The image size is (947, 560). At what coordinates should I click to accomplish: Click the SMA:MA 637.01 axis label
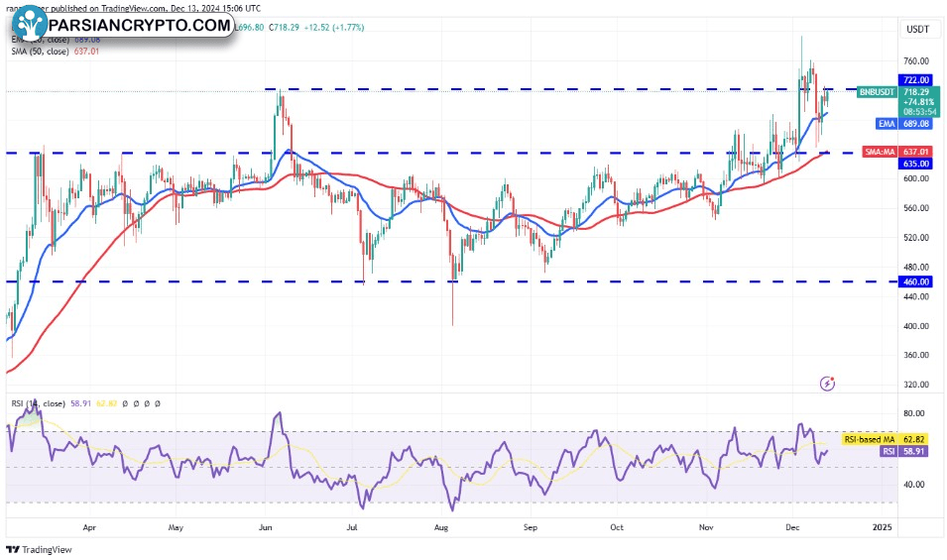(897, 152)
